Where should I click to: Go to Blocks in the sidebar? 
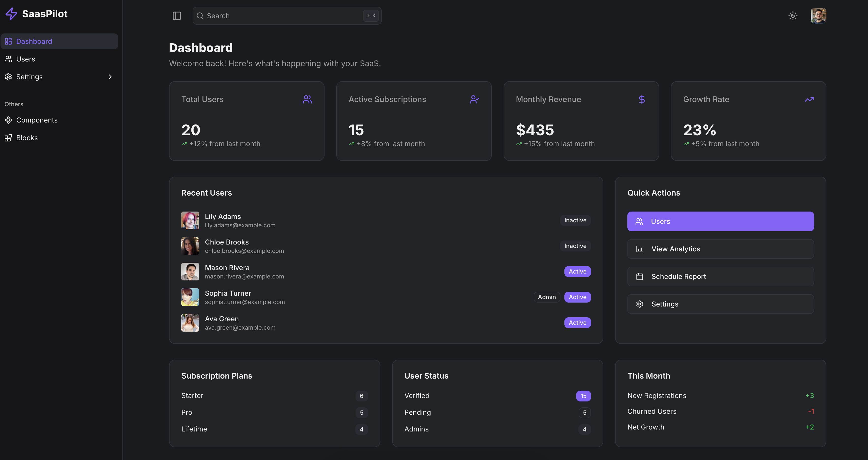pyautogui.click(x=27, y=138)
